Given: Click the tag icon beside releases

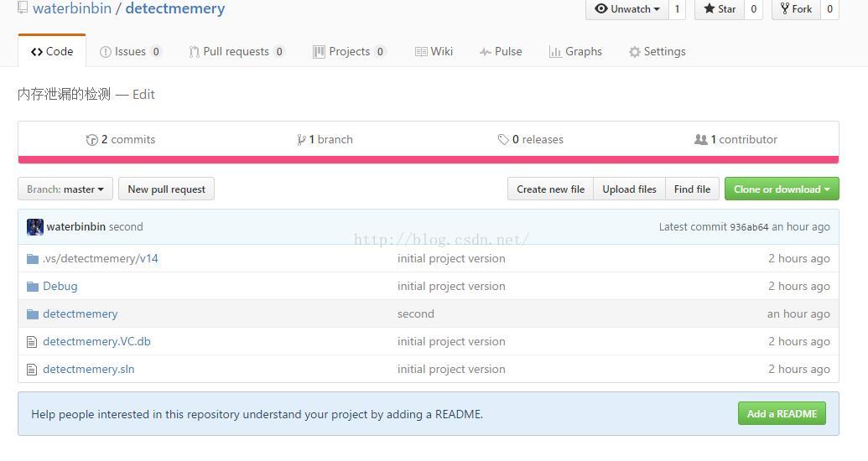Looking at the screenshot, I should tap(502, 140).
